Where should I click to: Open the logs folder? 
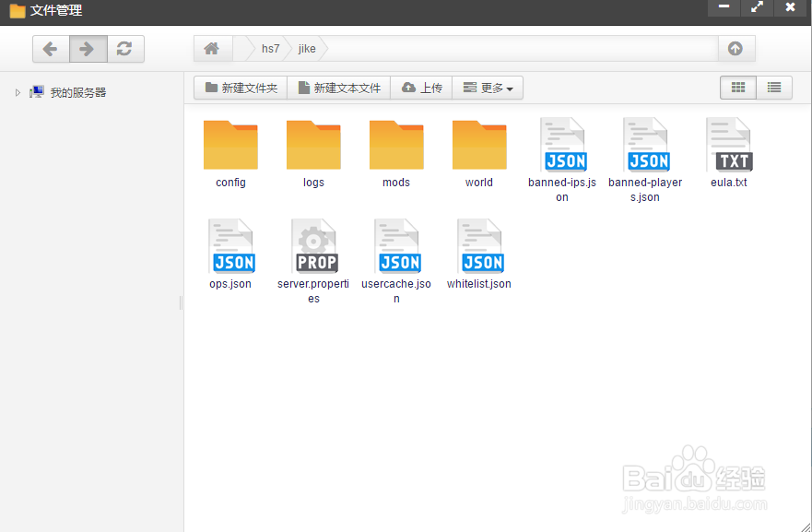(313, 145)
